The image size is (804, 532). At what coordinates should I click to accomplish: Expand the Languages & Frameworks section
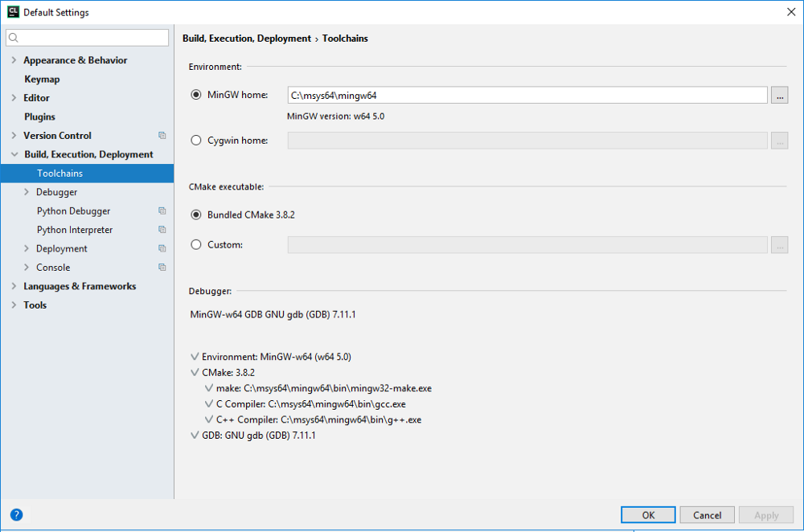pos(14,286)
